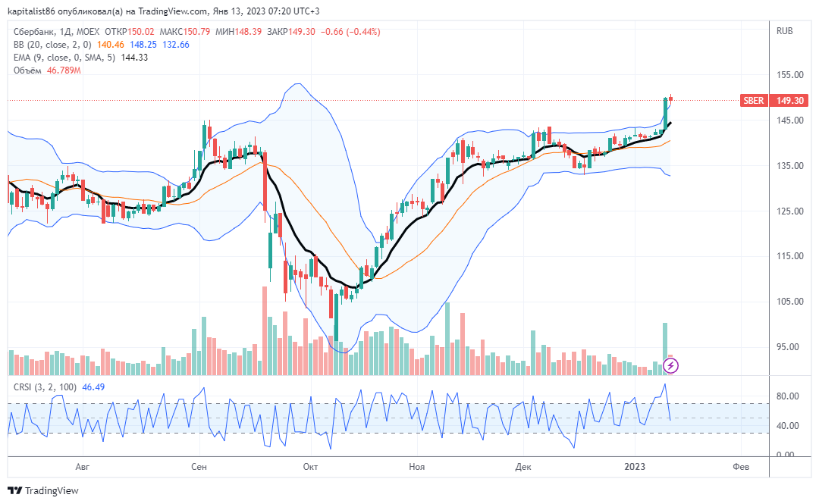
Task: Click the Дек label on time axis
Action: [523, 466]
